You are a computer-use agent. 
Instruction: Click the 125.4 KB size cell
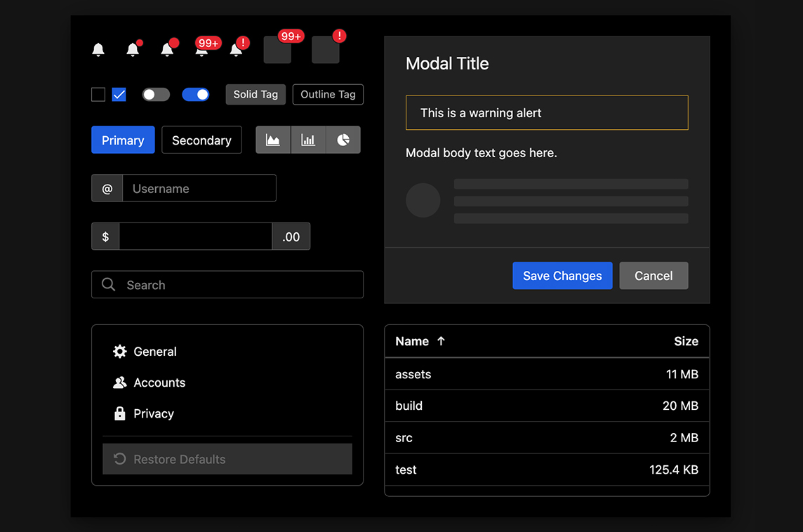[674, 470]
